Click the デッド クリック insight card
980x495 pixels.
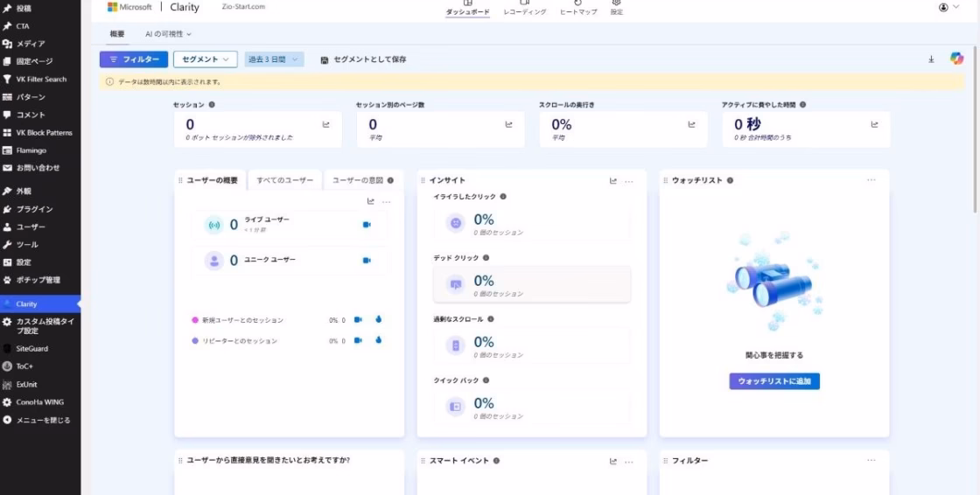(x=532, y=284)
